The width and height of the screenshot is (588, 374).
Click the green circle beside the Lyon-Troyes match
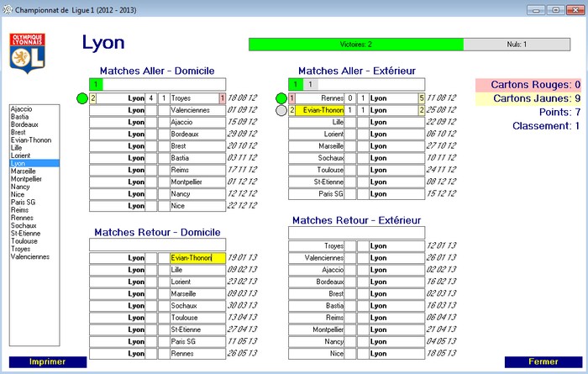[x=82, y=98]
